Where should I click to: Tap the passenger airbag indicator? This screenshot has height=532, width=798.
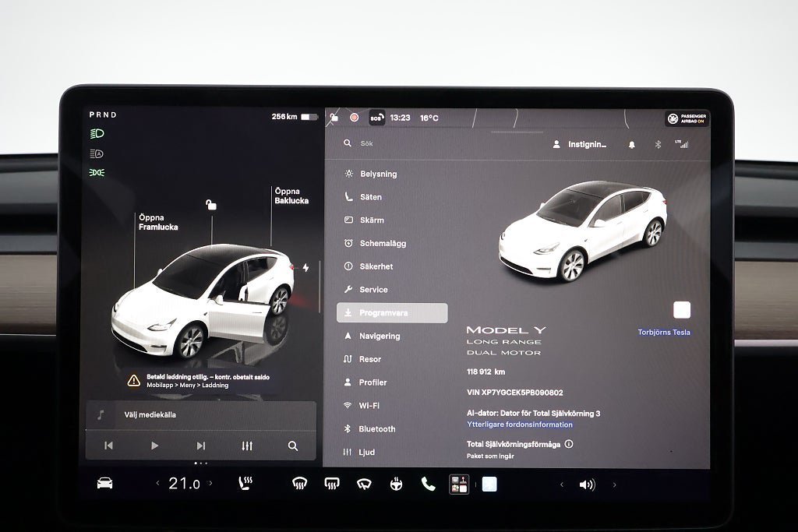point(687,118)
